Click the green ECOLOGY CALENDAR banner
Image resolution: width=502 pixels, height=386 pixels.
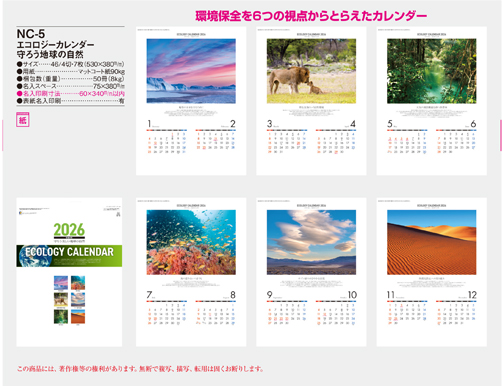pyautogui.click(x=69, y=256)
